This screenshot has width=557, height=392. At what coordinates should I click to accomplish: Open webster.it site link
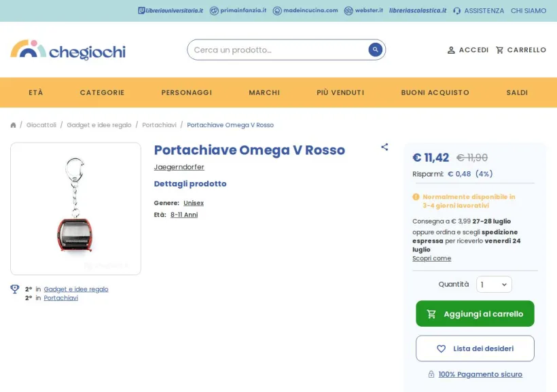[x=364, y=11]
